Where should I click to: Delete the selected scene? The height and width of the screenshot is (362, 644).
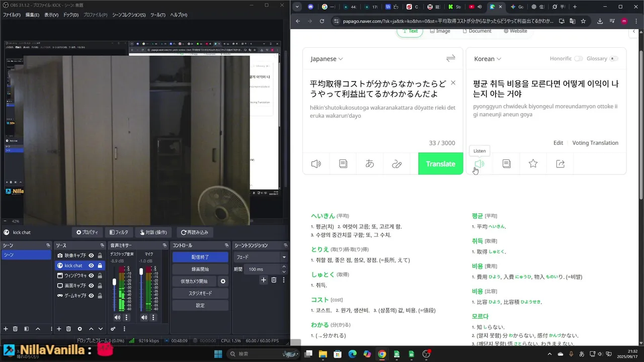tap(16, 329)
